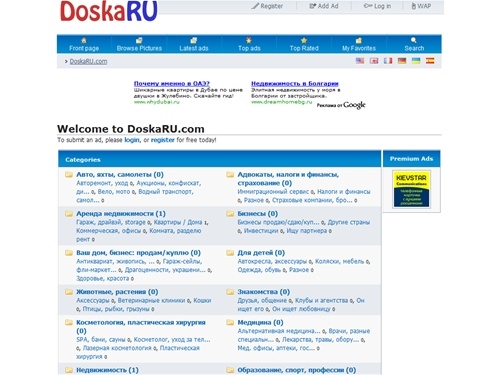Switch language using the Canadian flag
The width and height of the screenshot is (500, 375).
click(374, 61)
